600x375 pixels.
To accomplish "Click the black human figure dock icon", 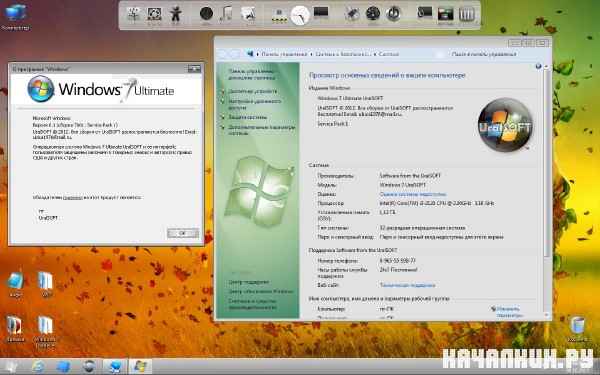I will click(176, 15).
